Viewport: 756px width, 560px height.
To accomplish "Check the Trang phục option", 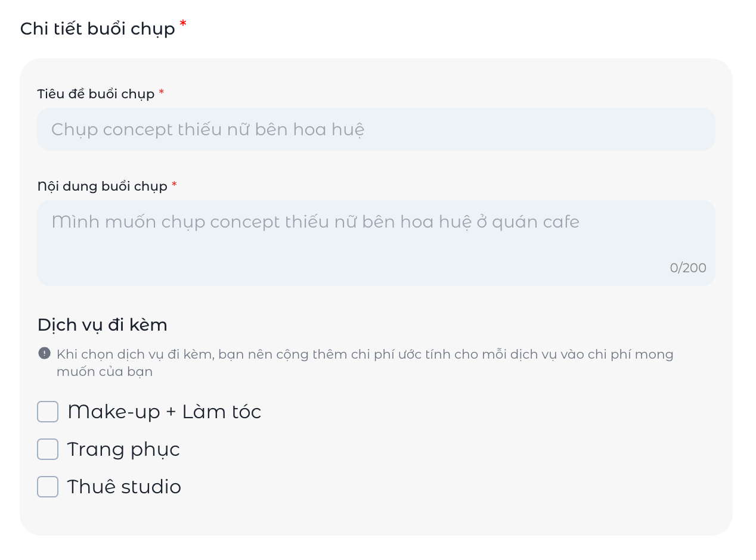I will point(47,449).
